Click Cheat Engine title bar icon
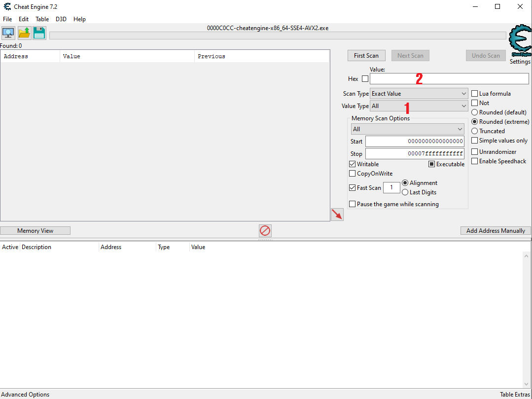The height and width of the screenshot is (399, 532). click(x=7, y=6)
